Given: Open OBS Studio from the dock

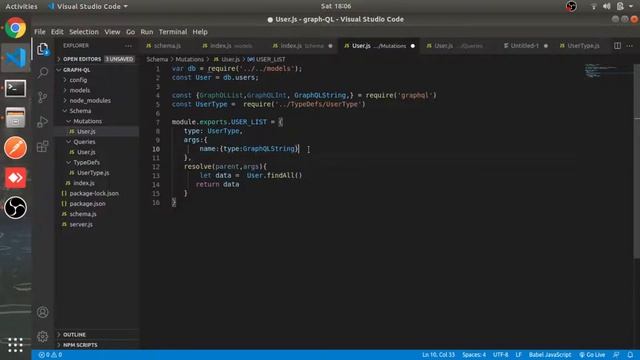Looking at the screenshot, I should [16, 207].
